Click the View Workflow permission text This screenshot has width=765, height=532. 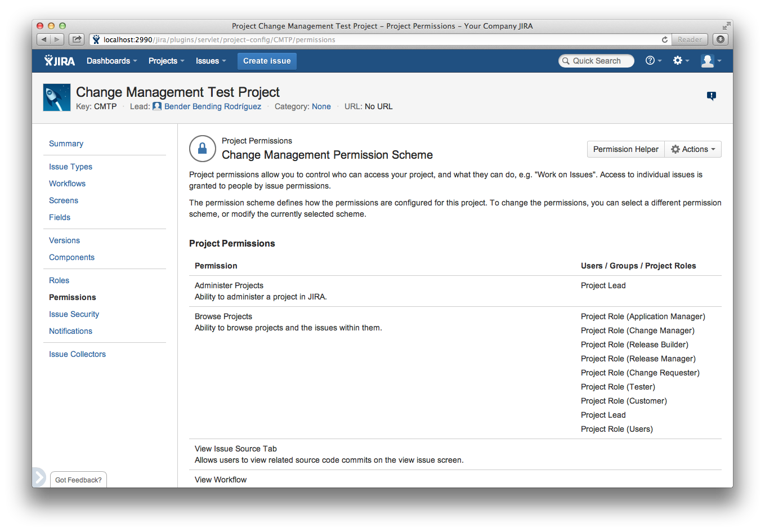click(221, 480)
